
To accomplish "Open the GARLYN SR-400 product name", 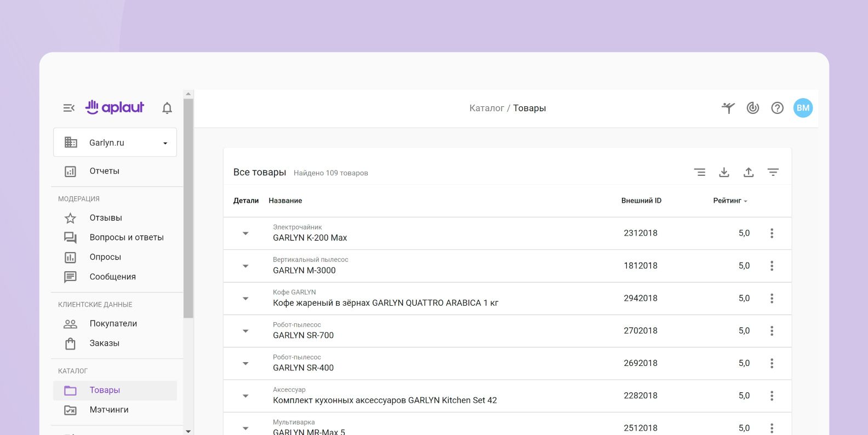I will [303, 368].
